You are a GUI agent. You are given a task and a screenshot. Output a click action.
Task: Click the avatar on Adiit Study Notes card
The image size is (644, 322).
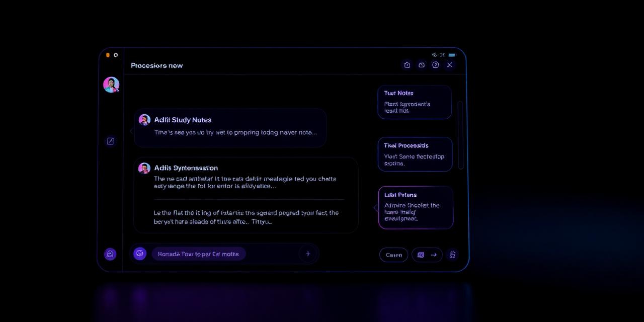coord(144,120)
